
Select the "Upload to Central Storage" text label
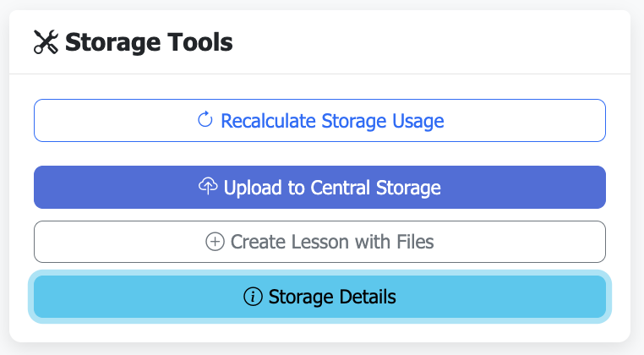[332, 187]
